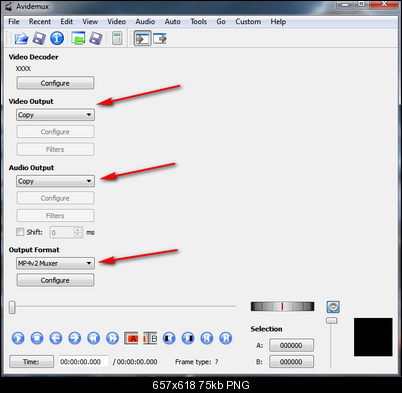This screenshot has height=393, width=402.
Task: Click Configure under Video Decoder
Action: click(x=55, y=83)
